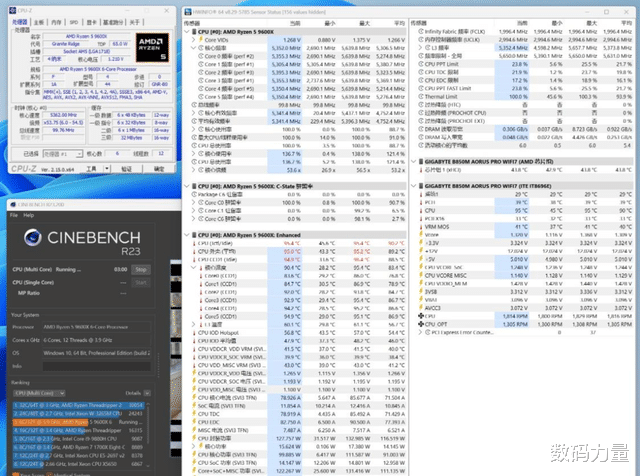Click the VRM MOS thermometer icon
Viewport: 640px width, 476px height.
point(421,227)
